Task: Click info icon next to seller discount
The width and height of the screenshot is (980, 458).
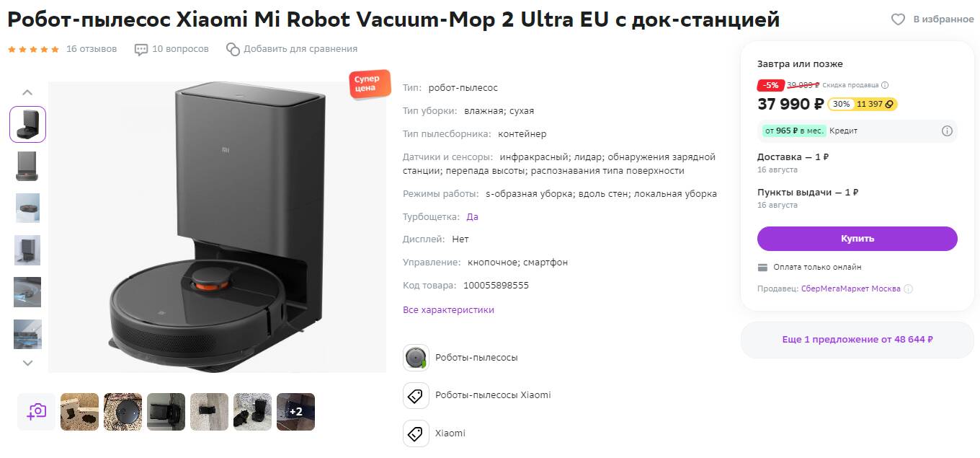Action: pos(885,85)
